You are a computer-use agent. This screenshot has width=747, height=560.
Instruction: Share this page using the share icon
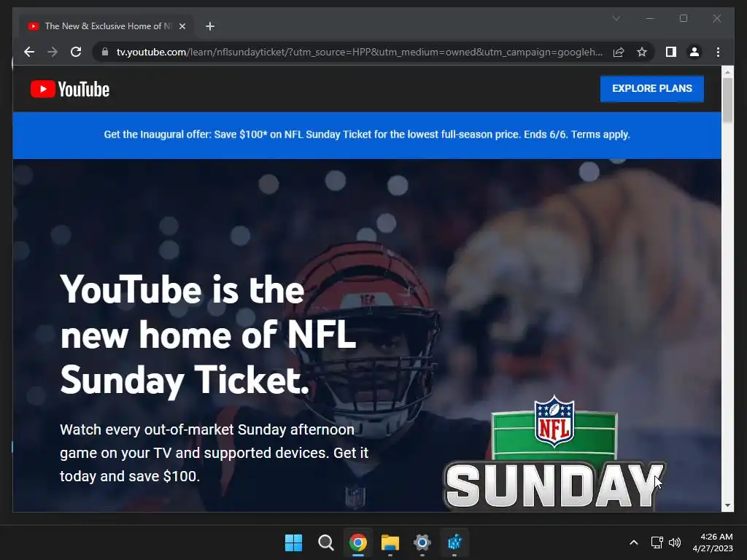coord(619,52)
